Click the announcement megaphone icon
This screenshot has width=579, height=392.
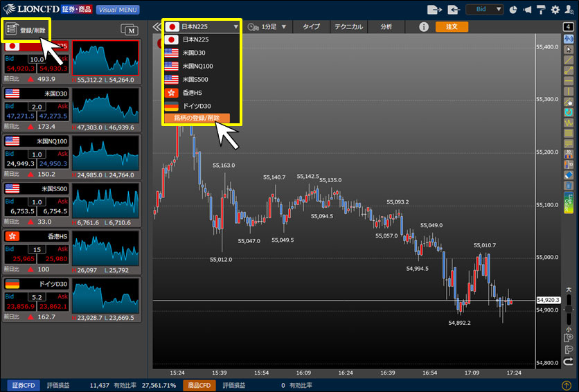point(528,10)
